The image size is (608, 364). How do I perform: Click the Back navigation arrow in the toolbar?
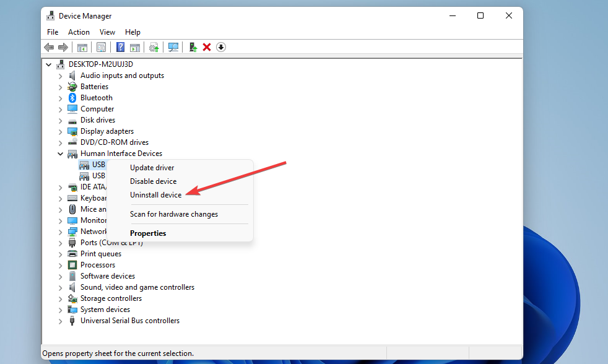[x=49, y=47]
